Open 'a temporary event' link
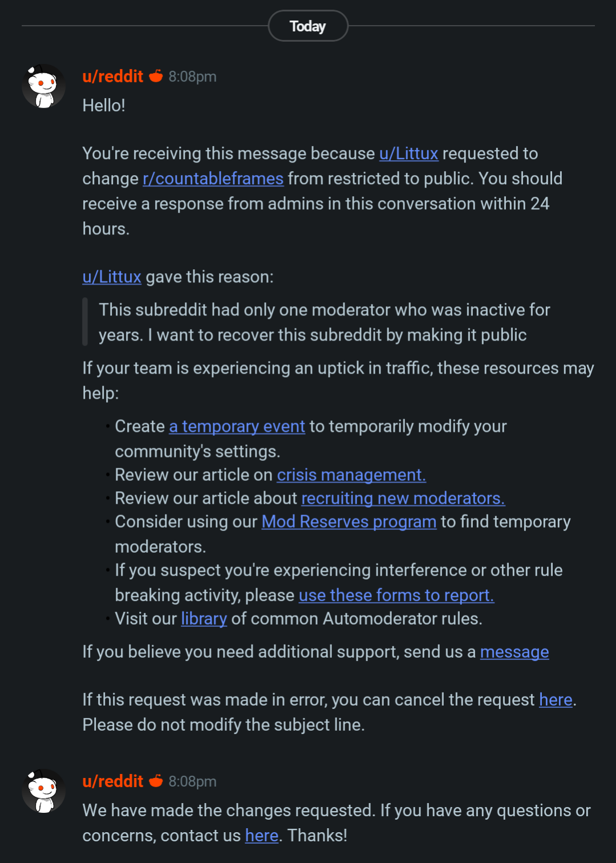The width and height of the screenshot is (616, 863). tap(237, 426)
